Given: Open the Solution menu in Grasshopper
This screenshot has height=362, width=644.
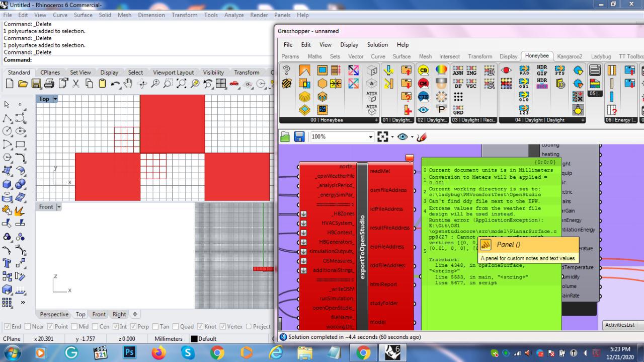Looking at the screenshot, I should click(377, 45).
